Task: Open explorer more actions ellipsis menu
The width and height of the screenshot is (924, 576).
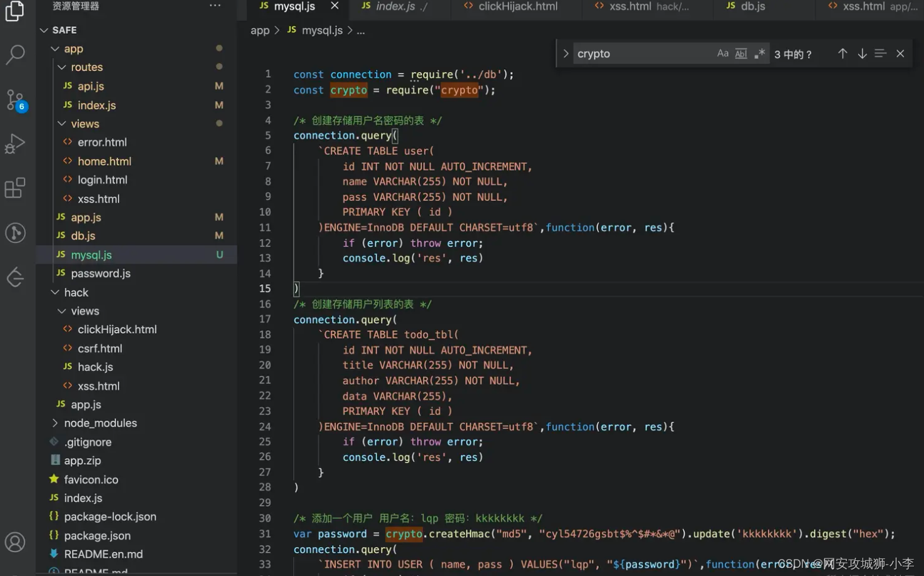Action: [215, 6]
